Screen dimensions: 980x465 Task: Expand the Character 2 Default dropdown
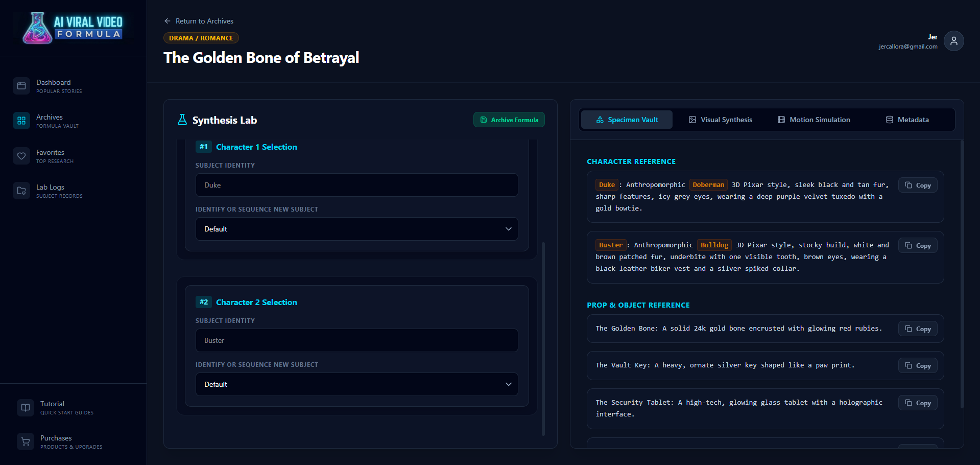tap(356, 384)
